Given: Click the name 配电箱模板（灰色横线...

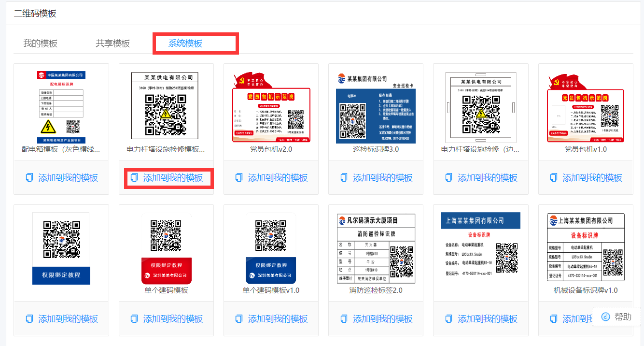Looking at the screenshot, I should pos(61,149).
